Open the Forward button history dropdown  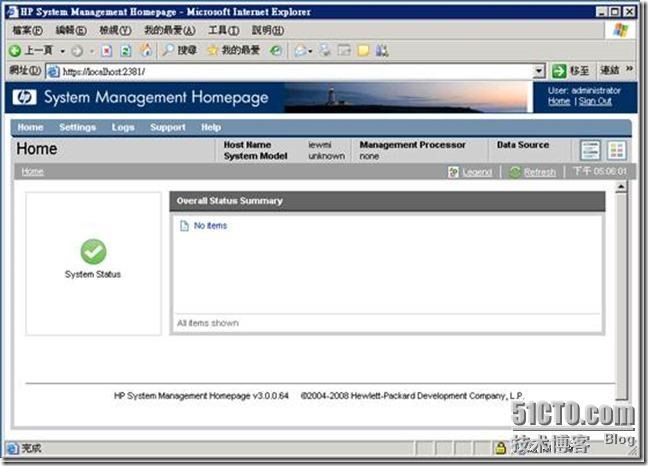tap(92, 52)
